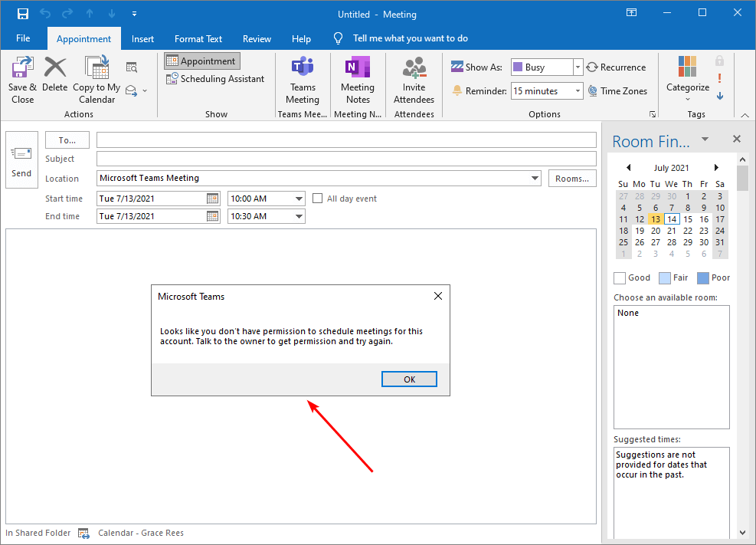This screenshot has width=756, height=545.
Task: Click the Fair availability swatch
Action: click(x=664, y=278)
